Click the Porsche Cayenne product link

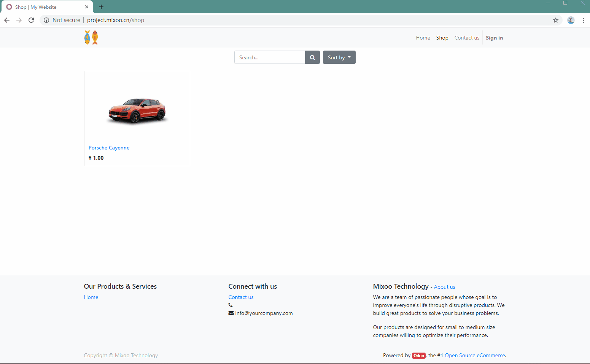[109, 148]
